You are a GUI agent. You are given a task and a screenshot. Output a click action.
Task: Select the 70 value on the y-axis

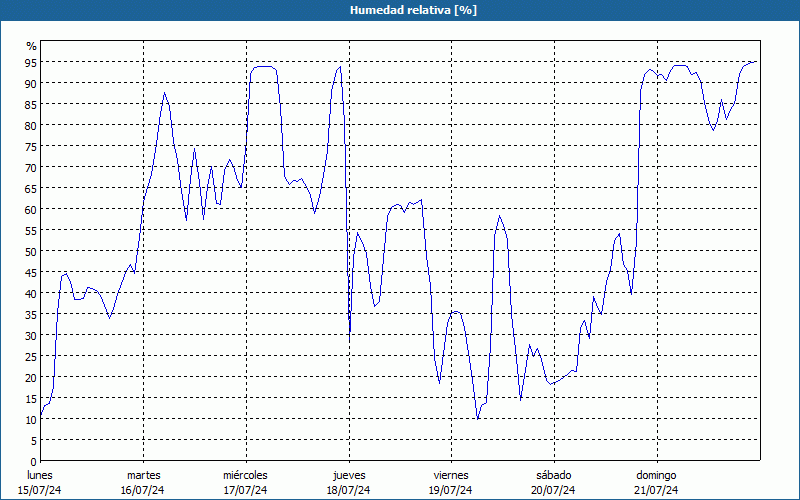[31, 167]
